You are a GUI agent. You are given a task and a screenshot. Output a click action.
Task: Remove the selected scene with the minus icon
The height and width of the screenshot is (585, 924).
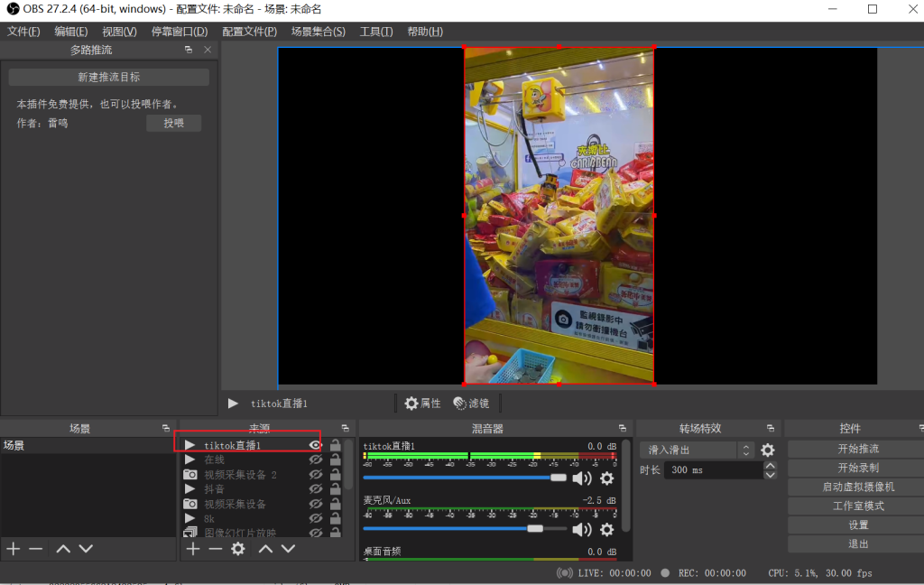click(35, 549)
